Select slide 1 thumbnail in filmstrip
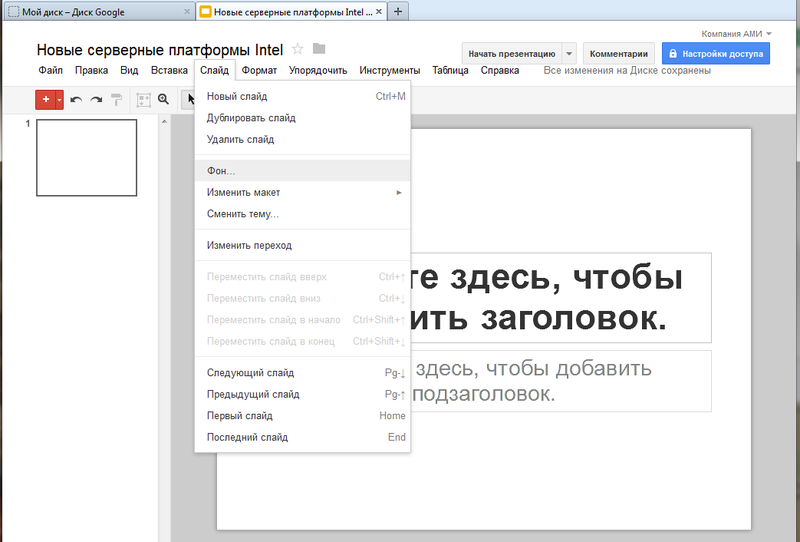The width and height of the screenshot is (800, 542). [86, 158]
